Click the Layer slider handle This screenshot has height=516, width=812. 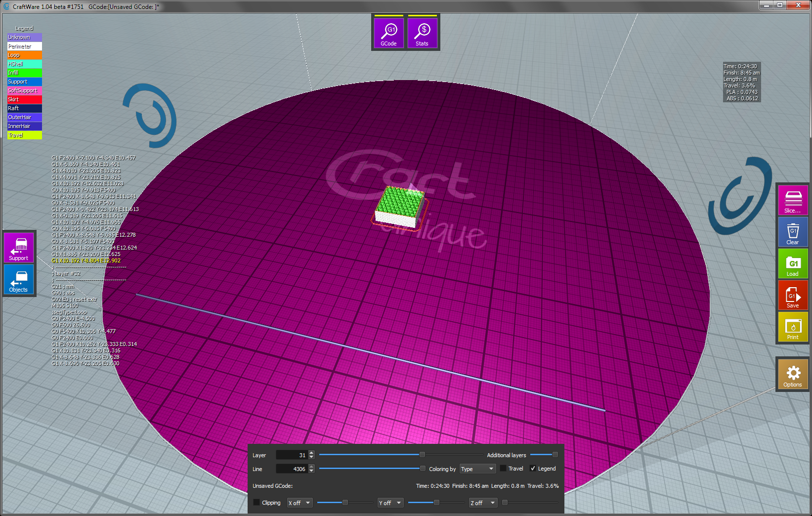pyautogui.click(x=422, y=455)
